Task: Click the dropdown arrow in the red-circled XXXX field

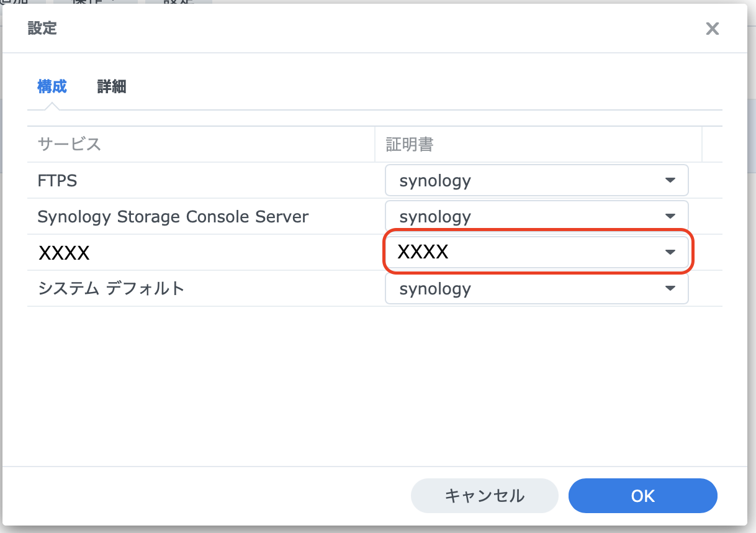Action: [671, 252]
